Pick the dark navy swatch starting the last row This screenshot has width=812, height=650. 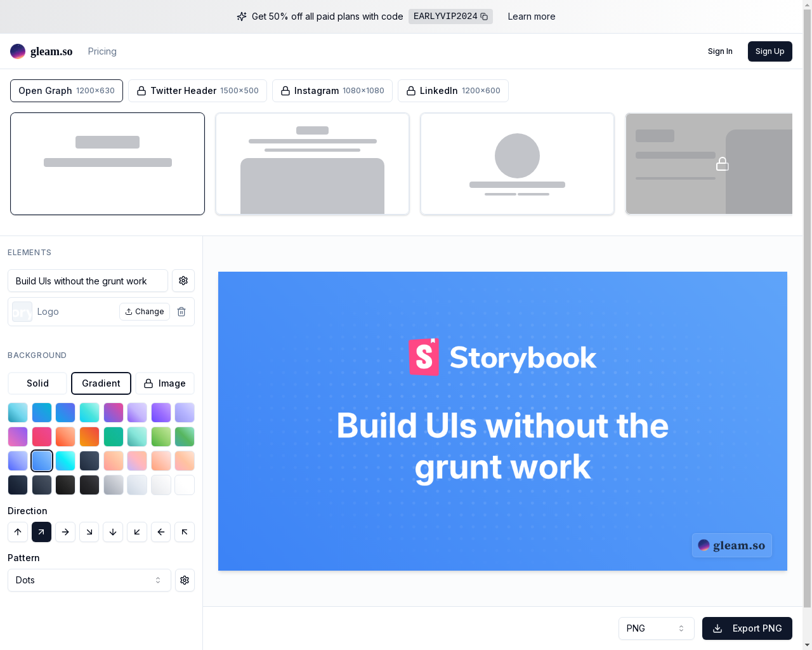point(18,485)
